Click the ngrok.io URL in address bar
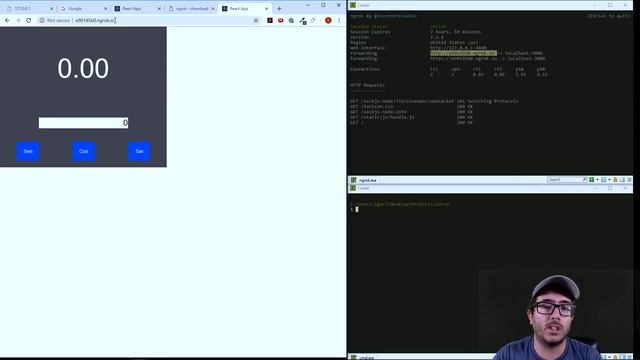This screenshot has height=360, width=640. tap(95, 20)
